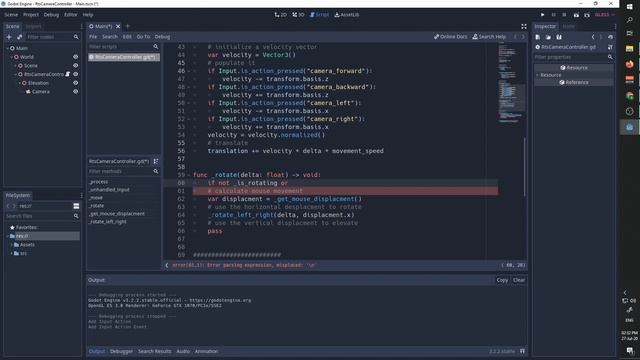Open Inspector object history icon
Image resolution: width=640 pixels, height=360 pixels.
tap(610, 37)
